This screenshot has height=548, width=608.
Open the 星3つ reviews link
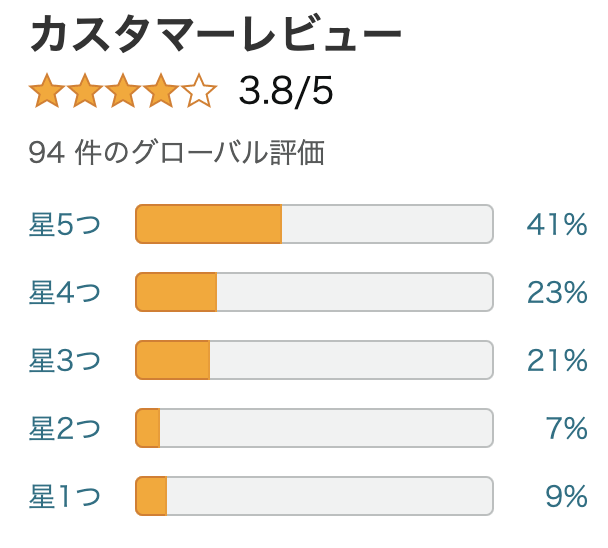[65, 360]
